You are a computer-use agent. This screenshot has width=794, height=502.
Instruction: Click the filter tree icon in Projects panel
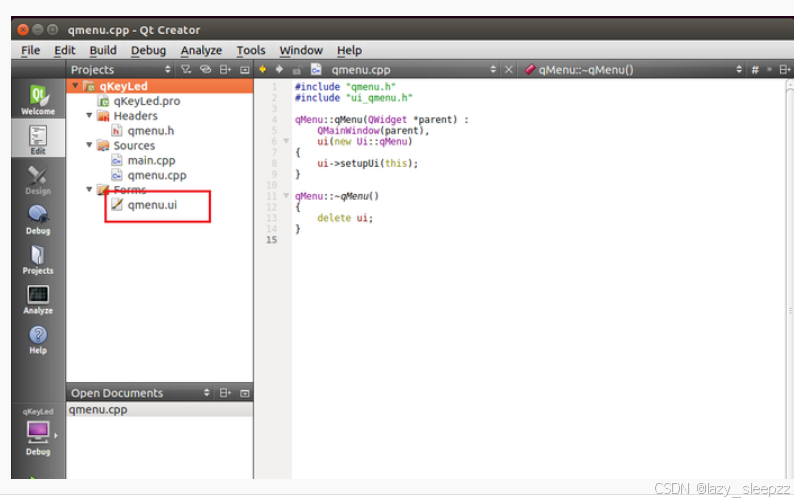pos(186,69)
